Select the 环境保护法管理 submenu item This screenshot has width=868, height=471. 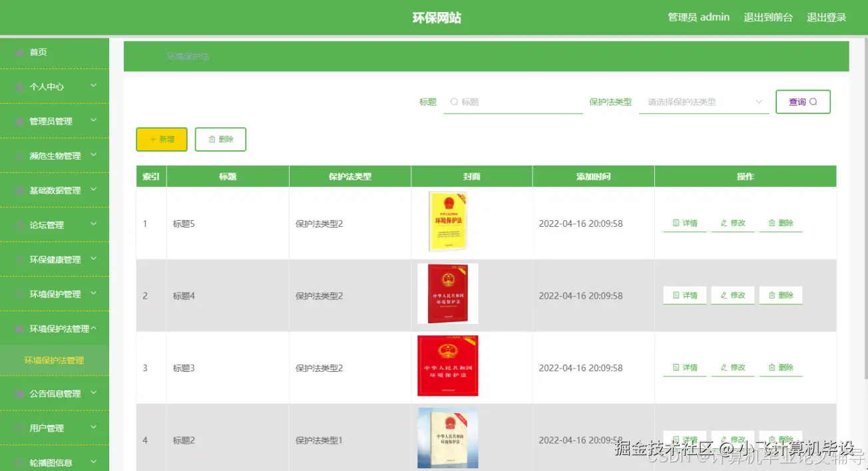tap(55, 360)
